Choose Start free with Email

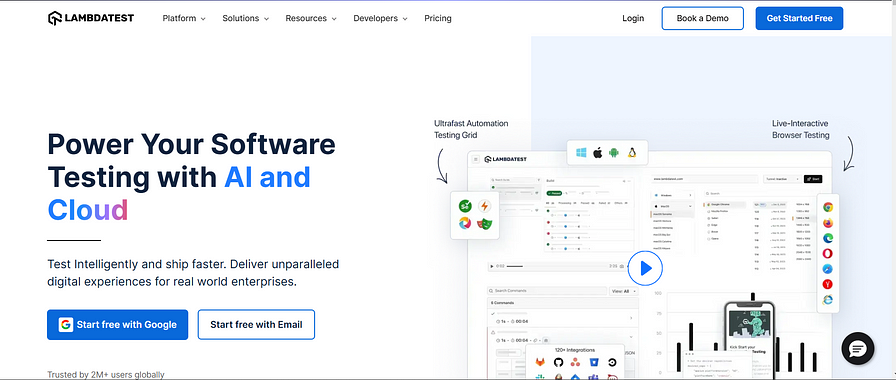click(x=256, y=325)
